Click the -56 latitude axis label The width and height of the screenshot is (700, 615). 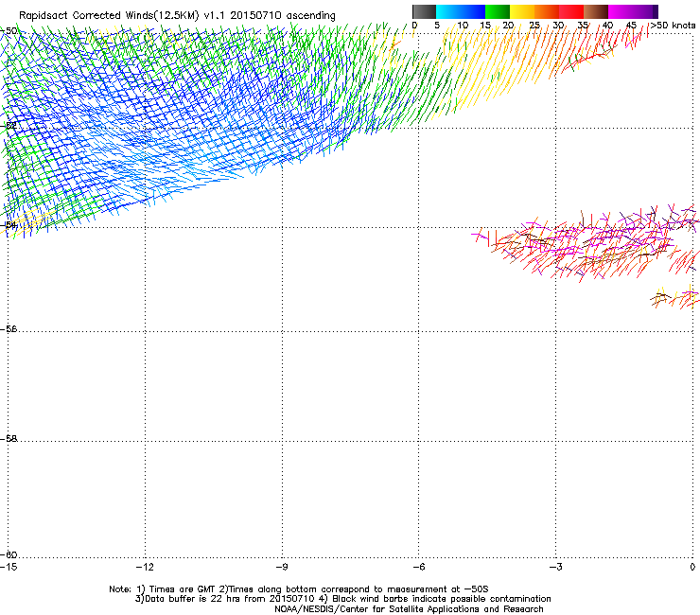click(x=9, y=329)
